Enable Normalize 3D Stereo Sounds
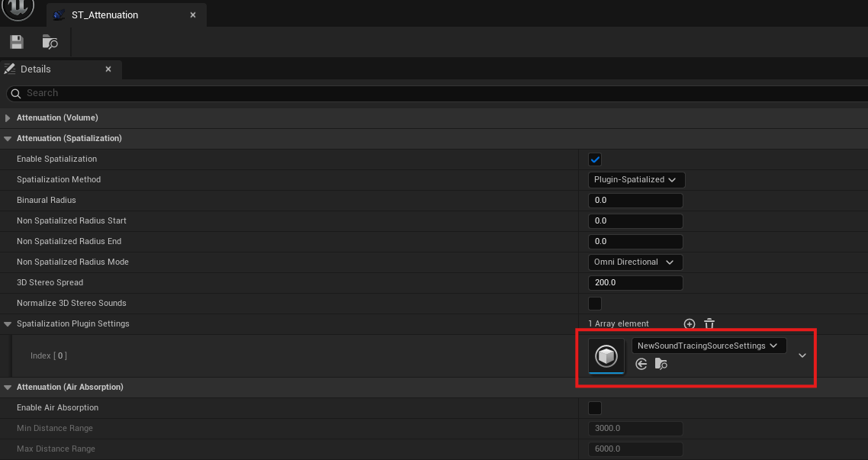Viewport: 868px width, 460px height. (595, 304)
